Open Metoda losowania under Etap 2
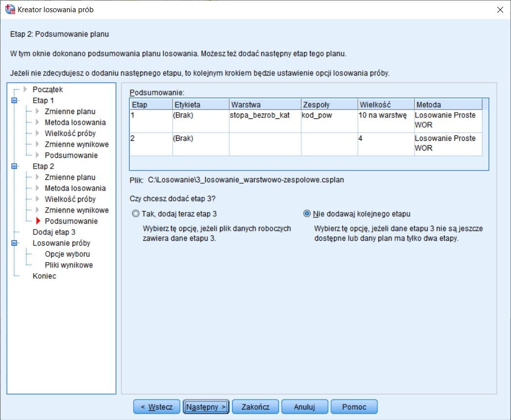Image resolution: width=511 pixels, height=420 pixels. click(75, 188)
